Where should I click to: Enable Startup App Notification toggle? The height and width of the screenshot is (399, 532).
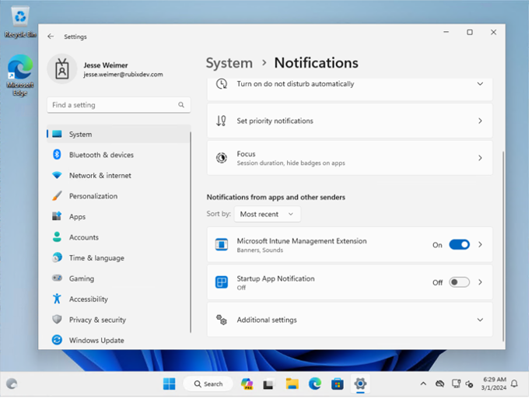461,283
